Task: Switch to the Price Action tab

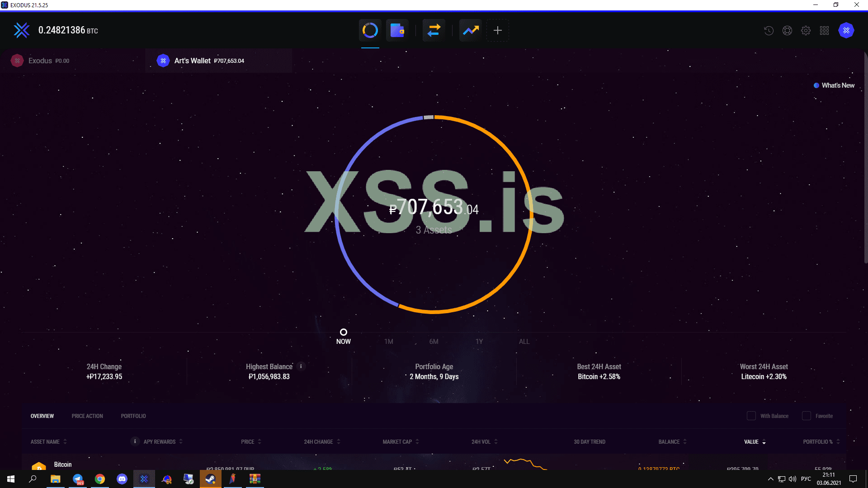Action: (x=87, y=416)
